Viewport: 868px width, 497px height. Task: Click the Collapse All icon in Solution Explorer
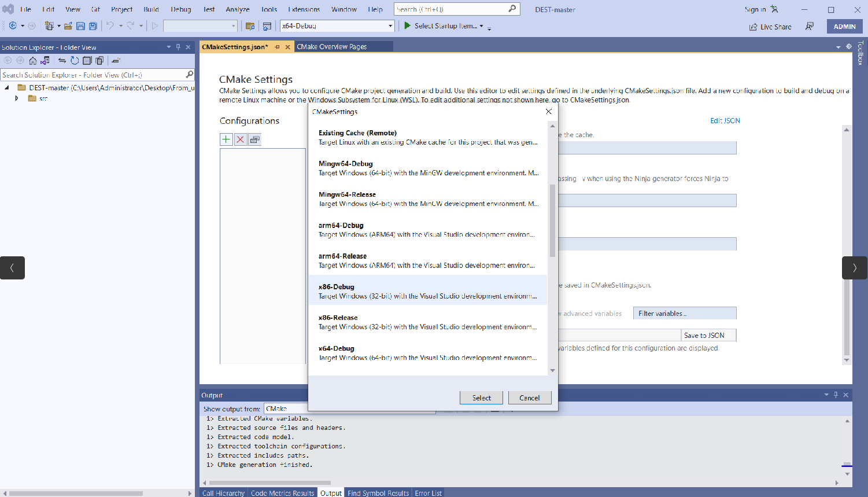point(87,60)
